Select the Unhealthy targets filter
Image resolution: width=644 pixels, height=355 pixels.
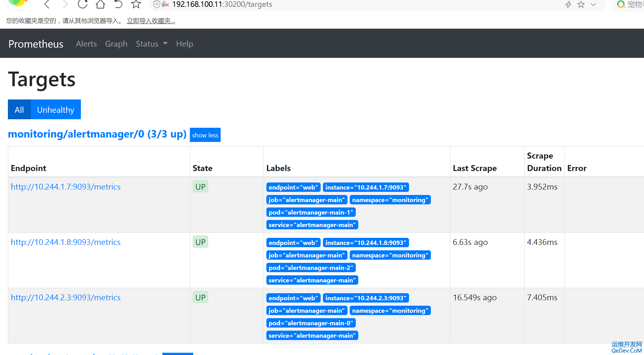point(56,110)
